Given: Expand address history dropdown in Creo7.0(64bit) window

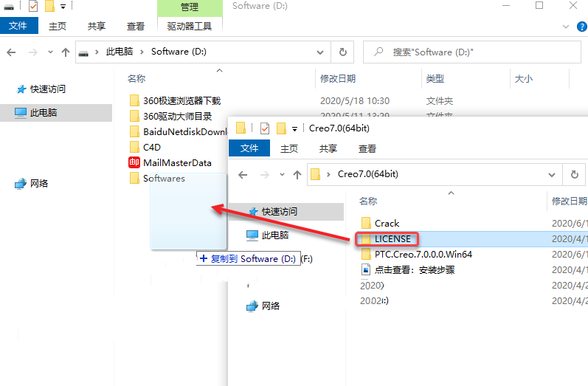Looking at the screenshot, I should coord(552,175).
